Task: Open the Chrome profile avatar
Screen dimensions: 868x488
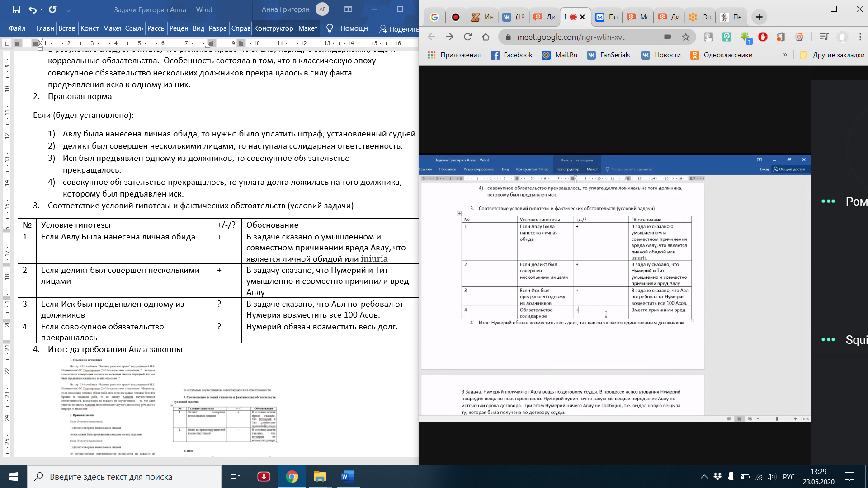Action: (x=842, y=37)
